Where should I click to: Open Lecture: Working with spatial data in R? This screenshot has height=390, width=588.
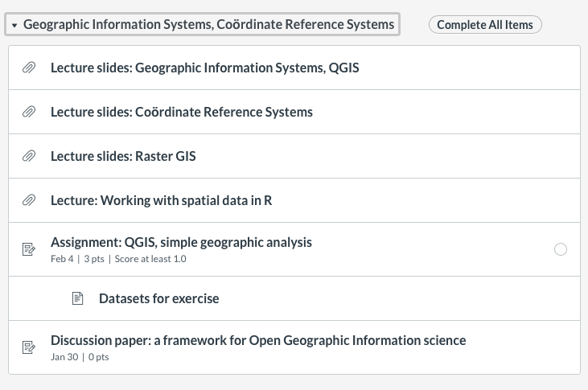pyautogui.click(x=161, y=200)
